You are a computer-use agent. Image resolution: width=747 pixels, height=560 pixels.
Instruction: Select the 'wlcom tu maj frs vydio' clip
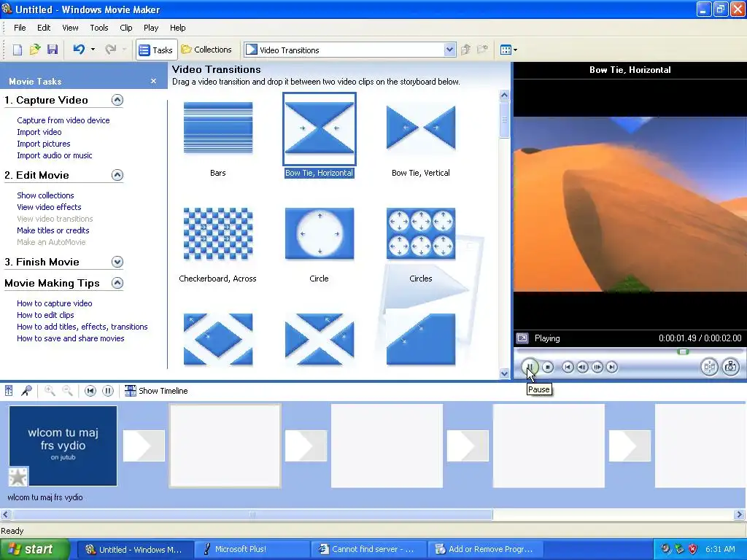63,446
